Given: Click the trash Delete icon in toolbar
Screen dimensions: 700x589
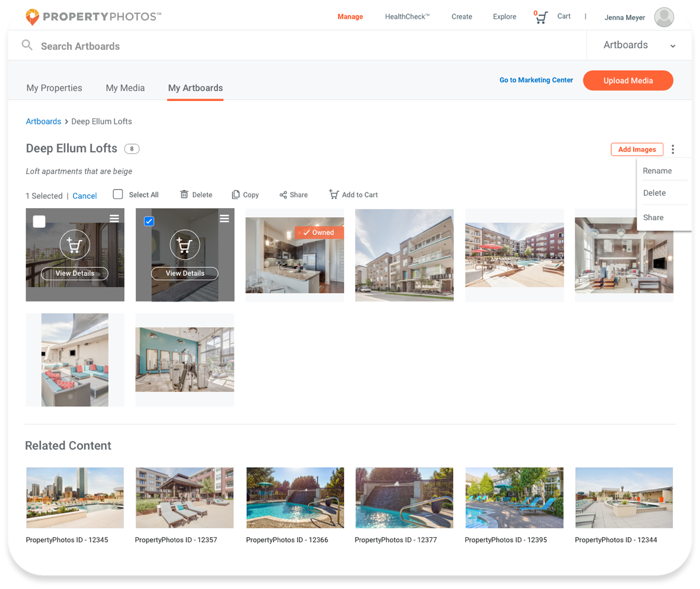Looking at the screenshot, I should 184,194.
